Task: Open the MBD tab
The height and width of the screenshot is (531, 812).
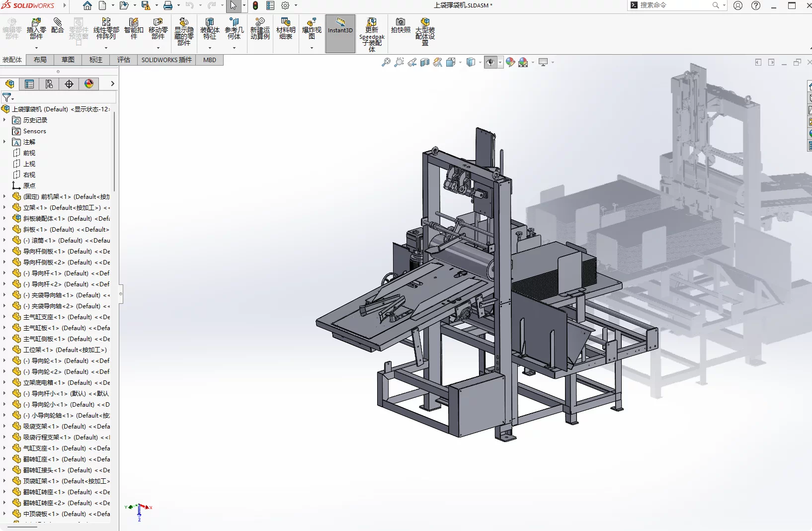Action: point(210,60)
